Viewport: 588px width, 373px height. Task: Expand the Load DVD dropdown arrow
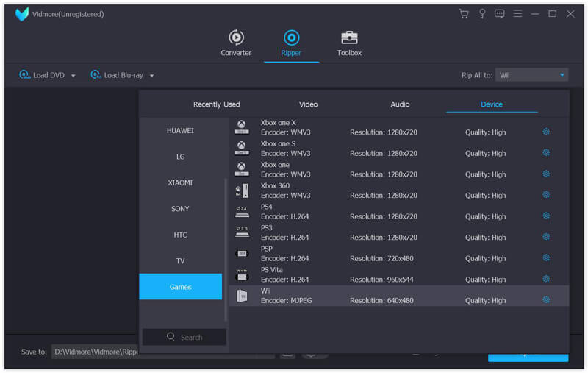(73, 76)
